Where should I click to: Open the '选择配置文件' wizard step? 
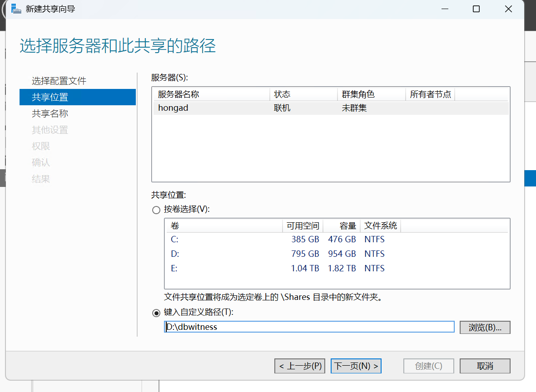(x=59, y=81)
